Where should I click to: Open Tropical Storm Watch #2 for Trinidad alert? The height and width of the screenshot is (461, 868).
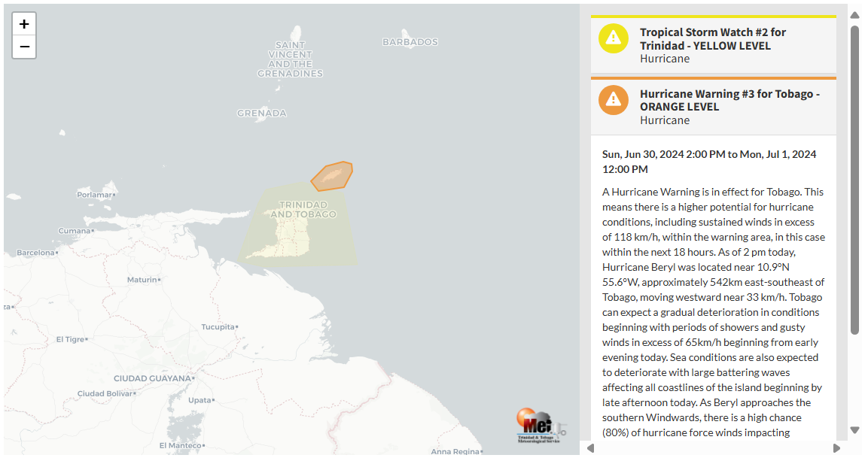tap(713, 45)
